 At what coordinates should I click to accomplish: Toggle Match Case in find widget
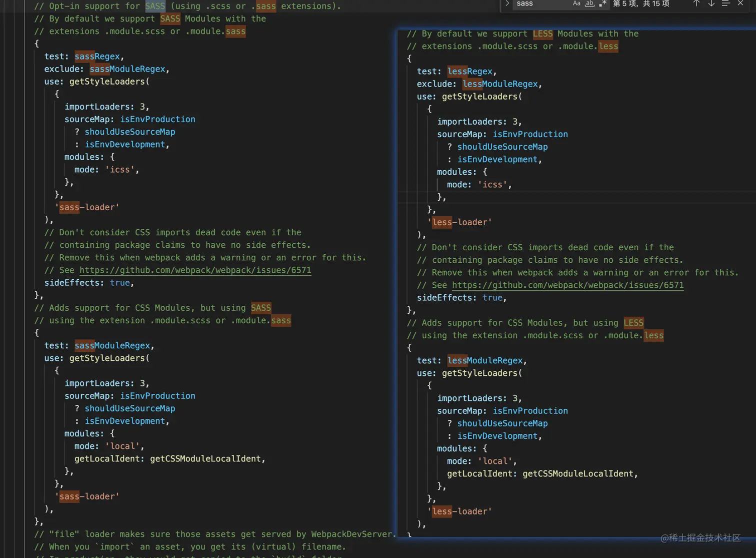[576, 4]
